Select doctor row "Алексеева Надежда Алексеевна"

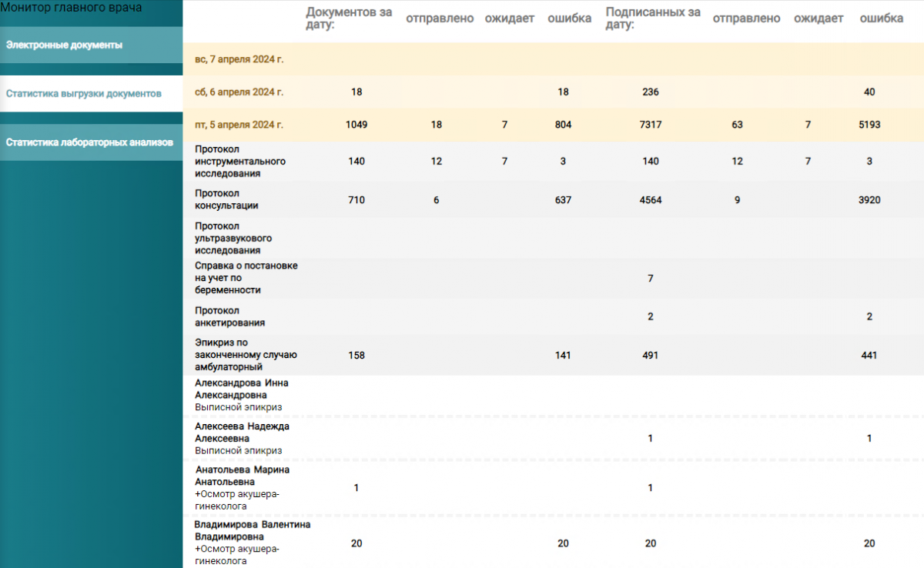pyautogui.click(x=553, y=438)
